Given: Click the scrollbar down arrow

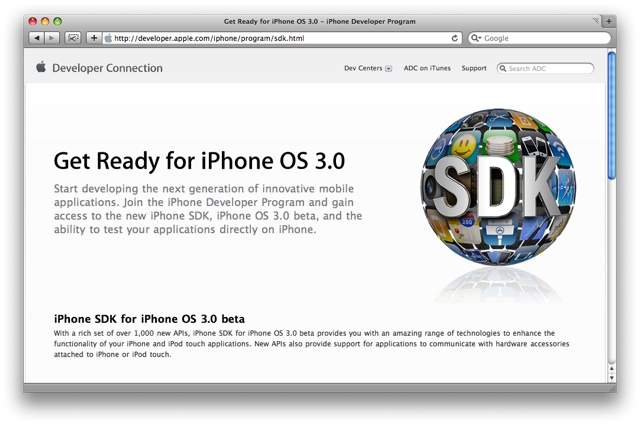Looking at the screenshot, I should (611, 378).
